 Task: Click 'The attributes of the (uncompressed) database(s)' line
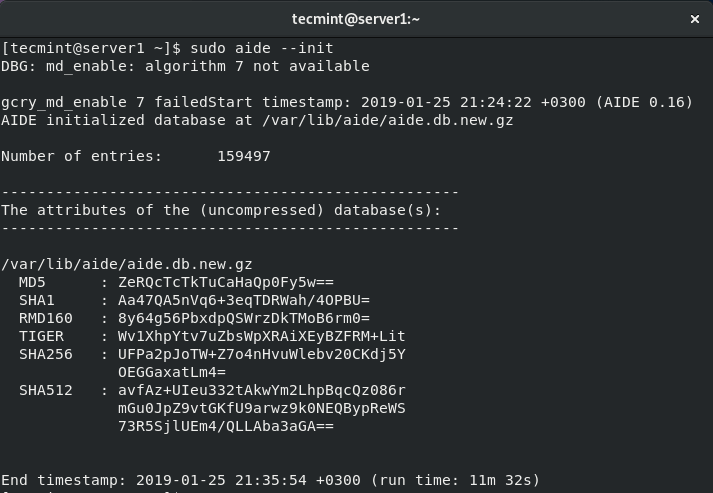(x=221, y=210)
